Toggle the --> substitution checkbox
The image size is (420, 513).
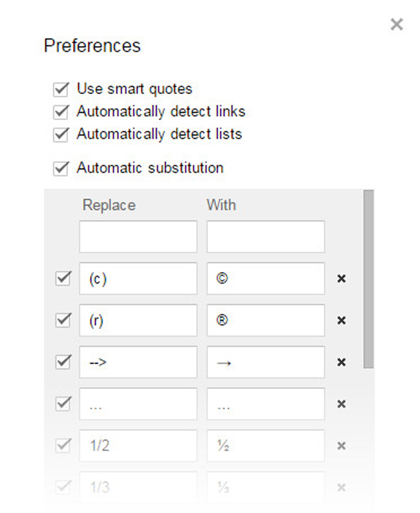pos(63,362)
